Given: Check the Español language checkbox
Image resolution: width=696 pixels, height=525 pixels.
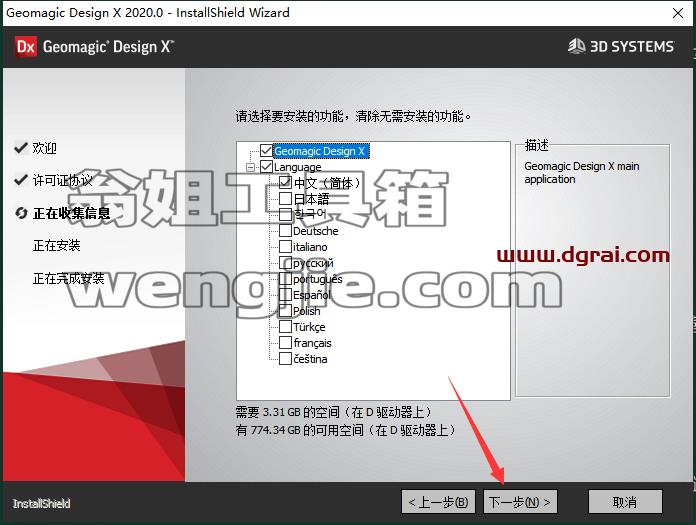Looking at the screenshot, I should (285, 294).
